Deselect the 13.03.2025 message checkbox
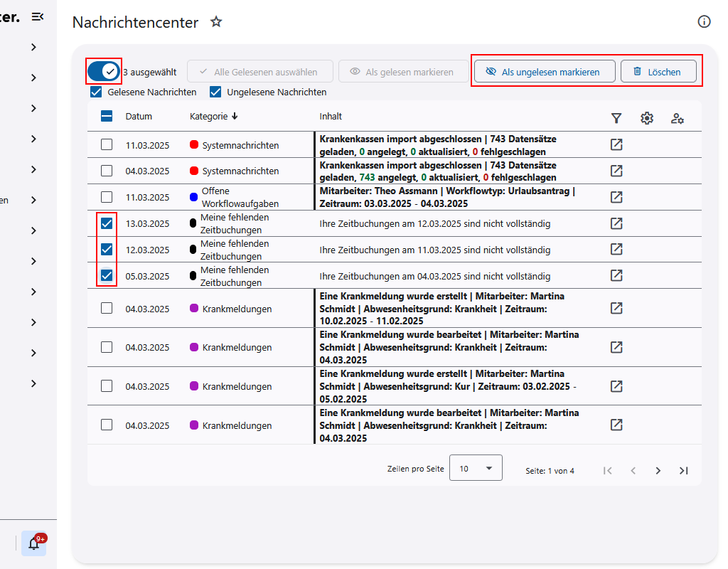Viewport: 728px width, 569px height. 107,223
